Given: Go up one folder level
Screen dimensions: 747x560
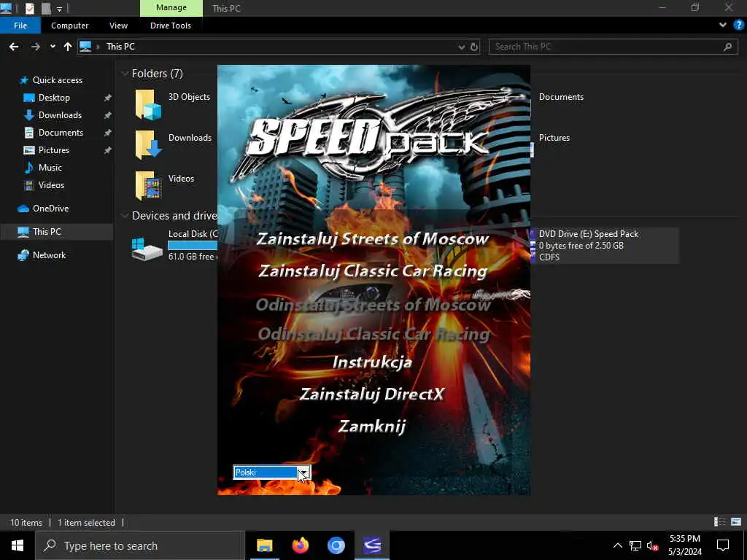Looking at the screenshot, I should pyautogui.click(x=68, y=47).
